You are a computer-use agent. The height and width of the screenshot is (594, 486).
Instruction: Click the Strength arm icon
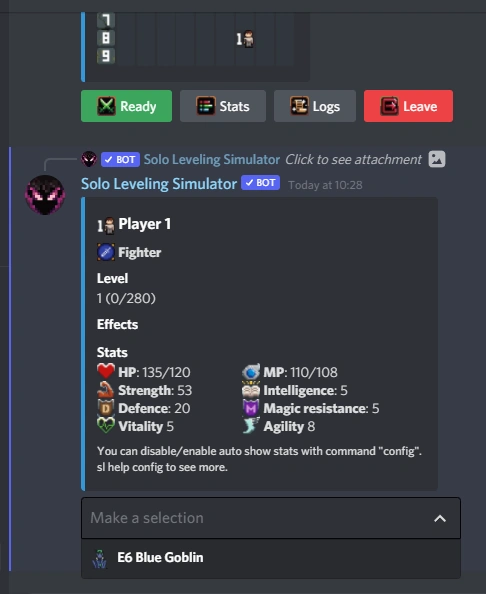(106, 389)
